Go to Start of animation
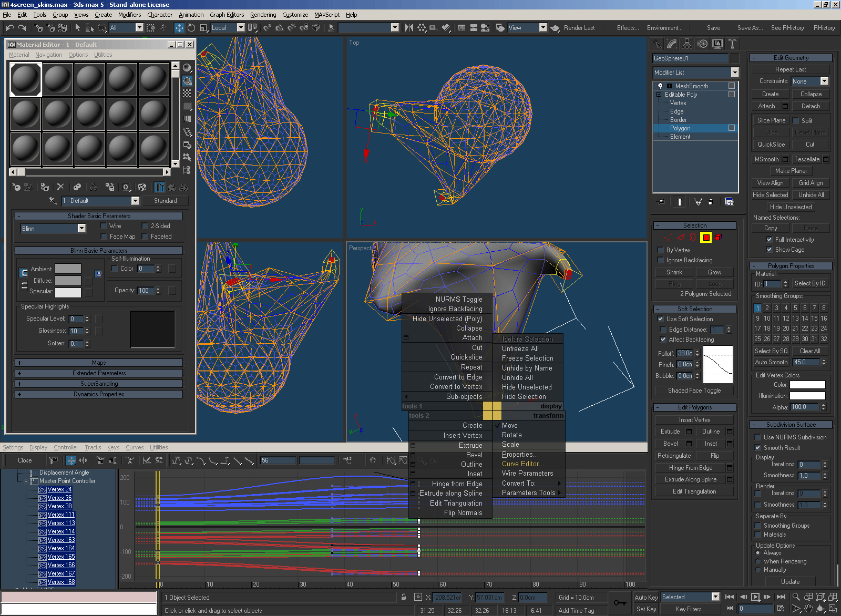 pyautogui.click(x=730, y=597)
